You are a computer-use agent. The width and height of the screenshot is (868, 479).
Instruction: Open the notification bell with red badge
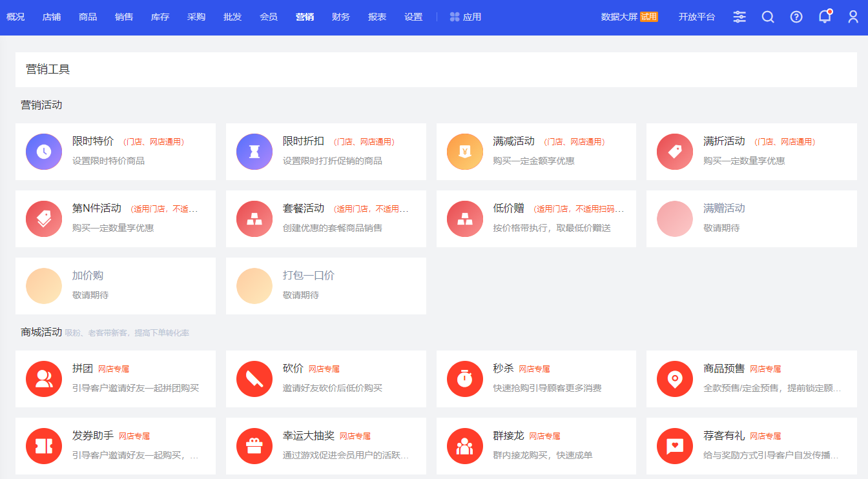[825, 17]
